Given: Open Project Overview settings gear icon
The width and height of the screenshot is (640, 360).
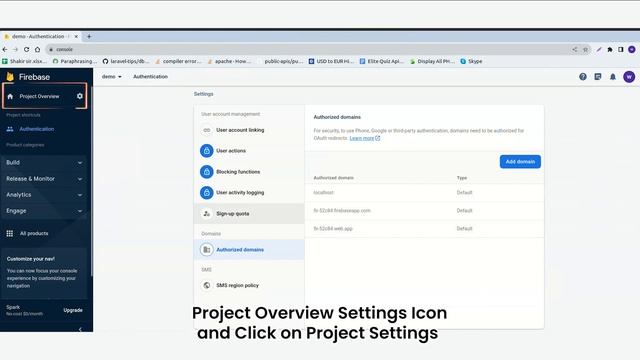Looking at the screenshot, I should pos(80,96).
